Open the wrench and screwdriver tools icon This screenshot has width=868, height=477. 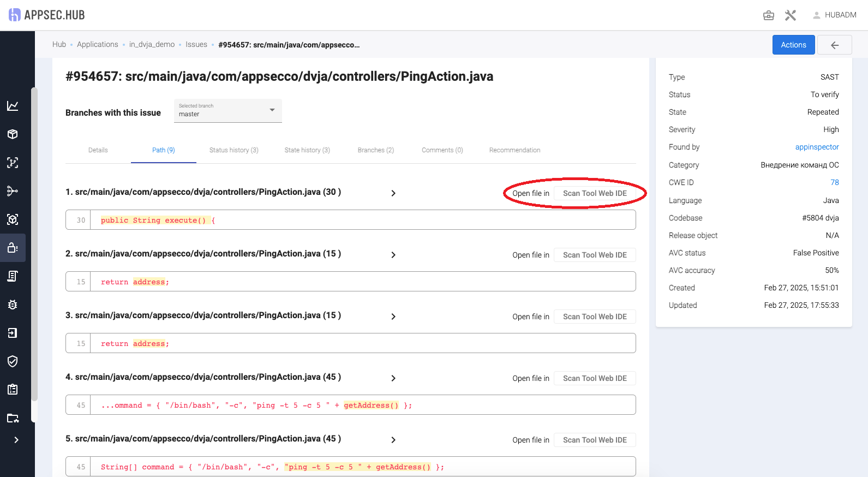(x=790, y=15)
